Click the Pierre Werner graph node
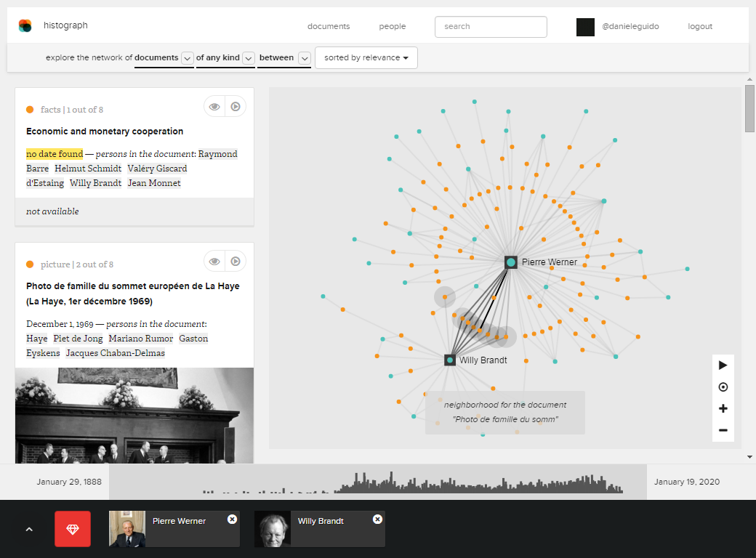 click(x=510, y=262)
